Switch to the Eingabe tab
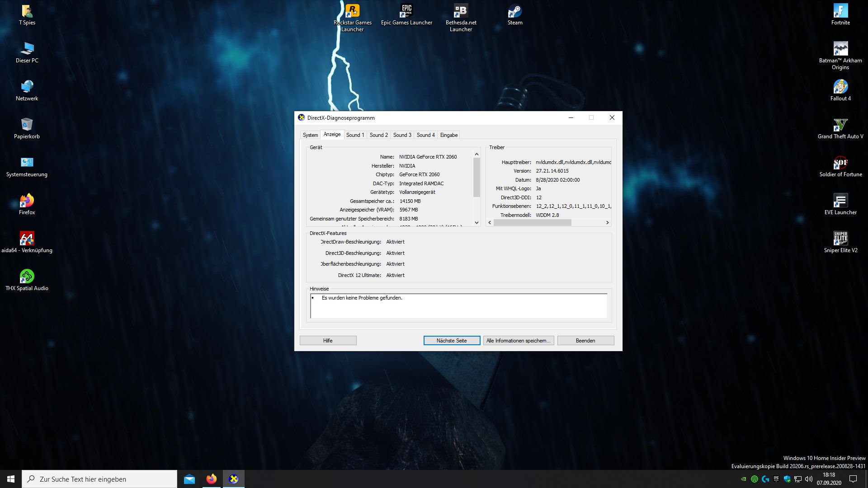 (449, 135)
